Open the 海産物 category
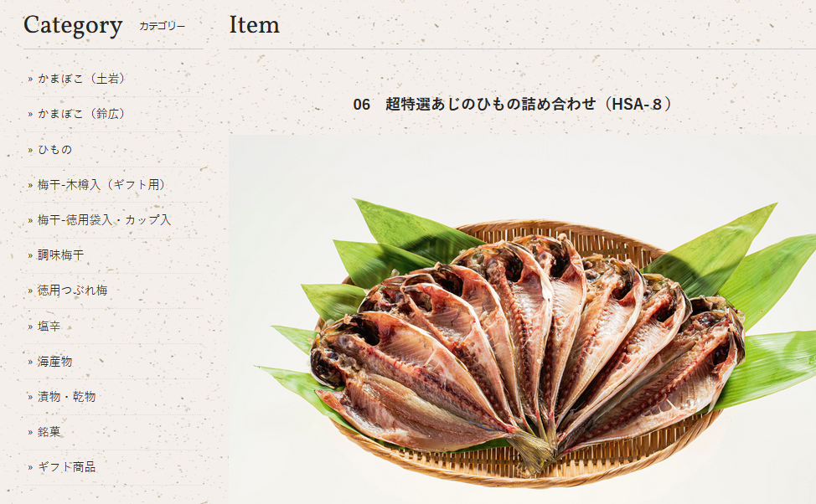 (54, 362)
